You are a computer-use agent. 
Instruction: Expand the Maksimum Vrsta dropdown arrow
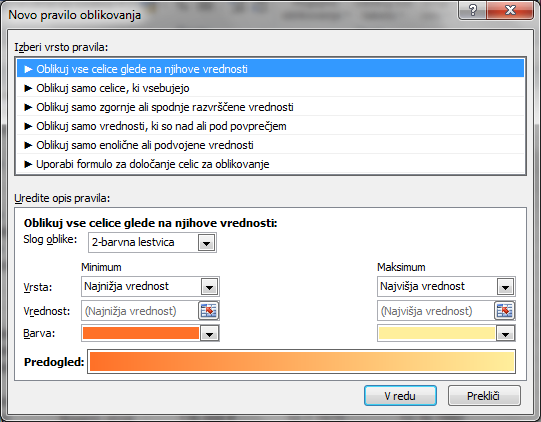coord(505,287)
